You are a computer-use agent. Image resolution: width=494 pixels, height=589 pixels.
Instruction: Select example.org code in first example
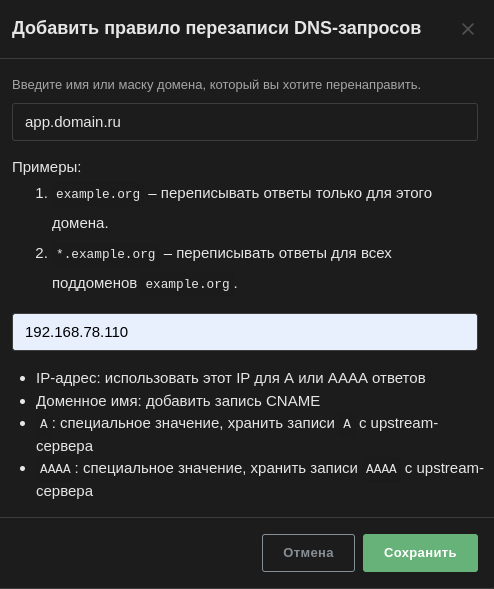[98, 194]
